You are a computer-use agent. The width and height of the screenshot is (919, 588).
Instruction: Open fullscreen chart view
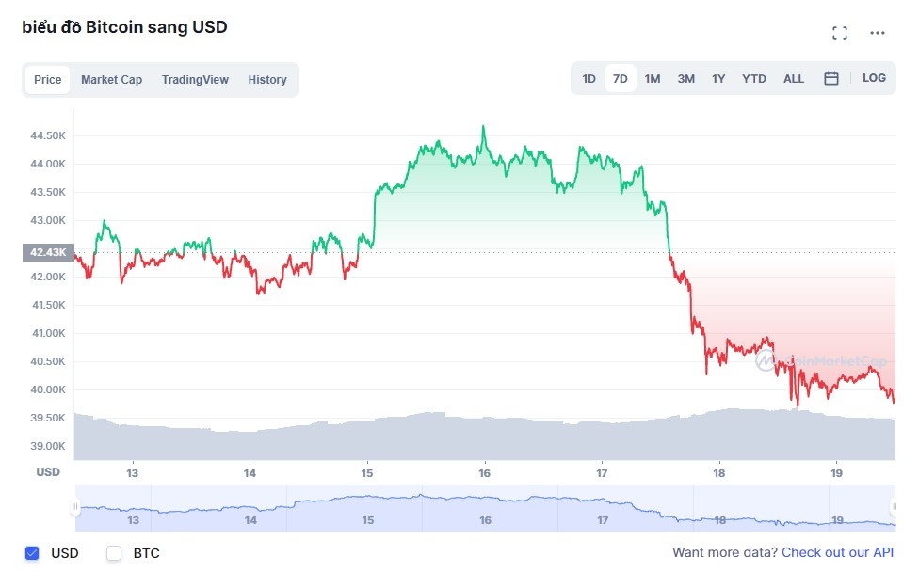[840, 32]
